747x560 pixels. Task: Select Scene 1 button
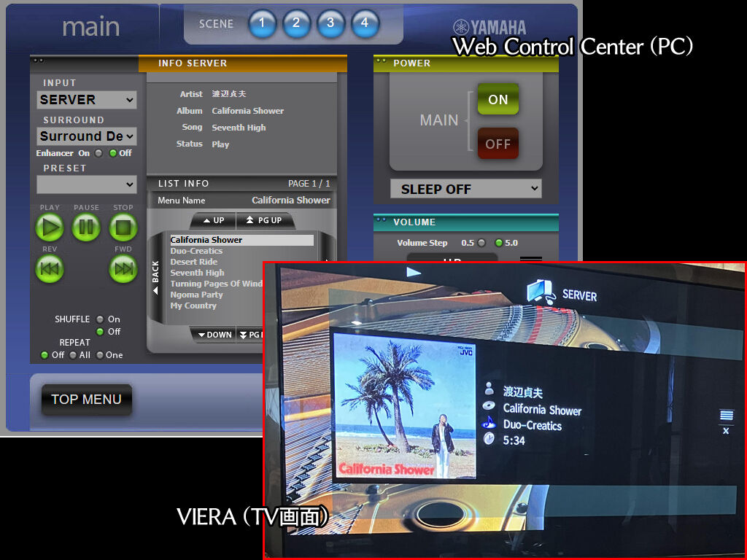click(262, 24)
